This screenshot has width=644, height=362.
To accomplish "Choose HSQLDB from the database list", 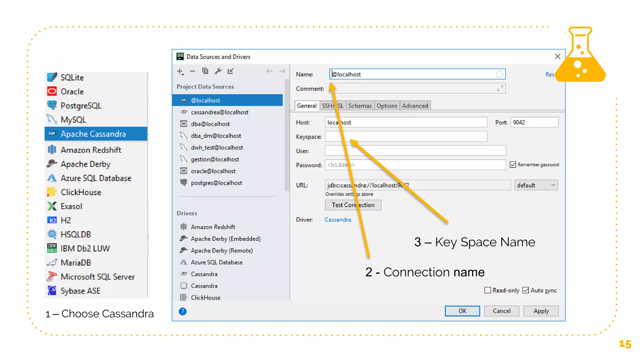I will pos(96,234).
